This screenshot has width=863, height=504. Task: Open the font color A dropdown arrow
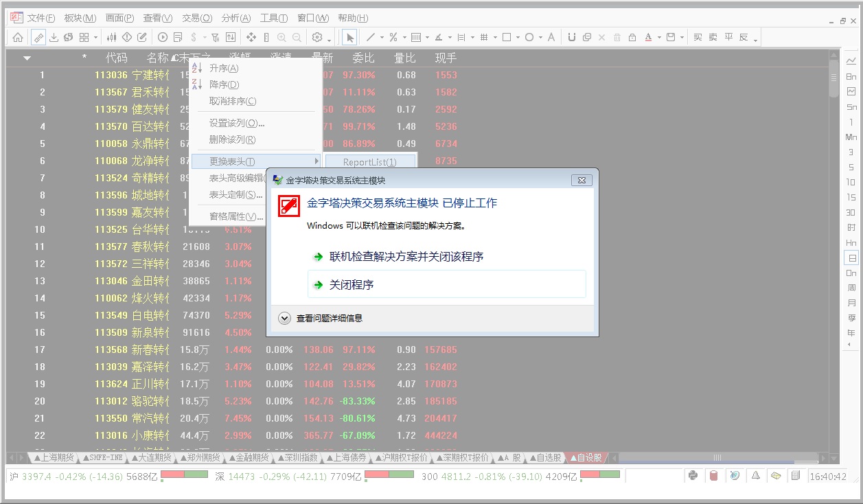pyautogui.click(x=659, y=38)
